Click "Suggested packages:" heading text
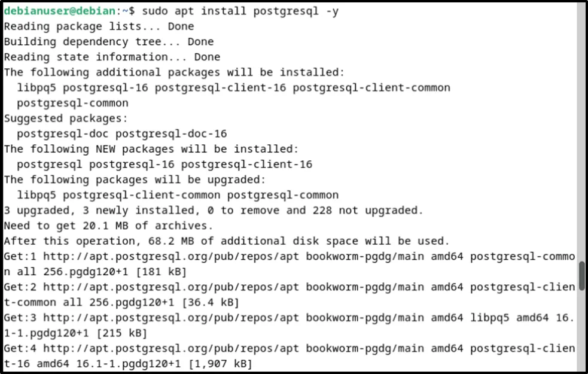This screenshot has width=588, height=374. pos(66,118)
